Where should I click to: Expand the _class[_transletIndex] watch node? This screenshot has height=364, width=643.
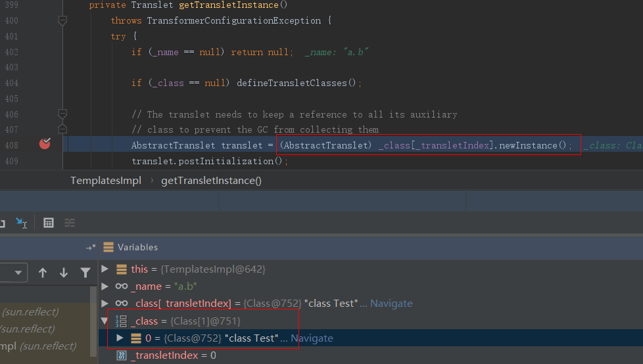click(x=105, y=304)
